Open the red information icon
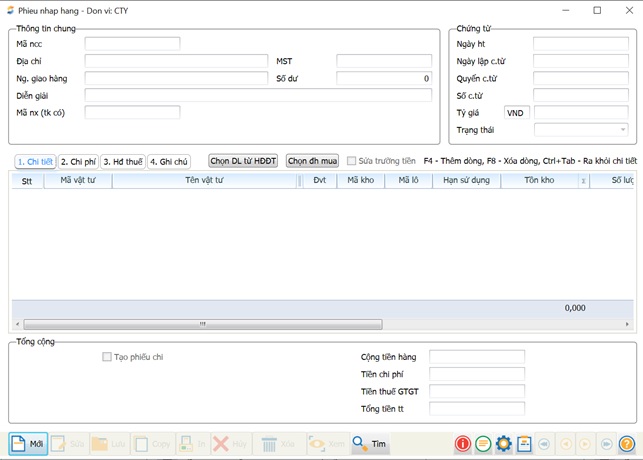 pyautogui.click(x=463, y=444)
